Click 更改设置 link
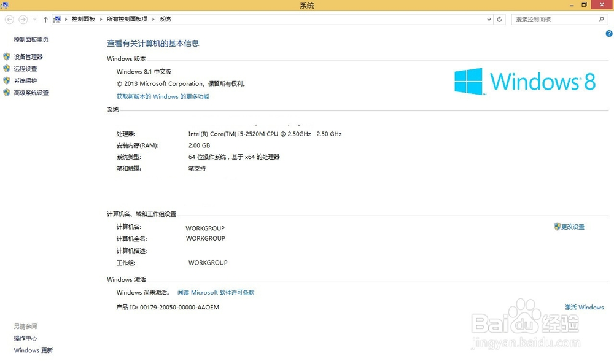The height and width of the screenshot is (364, 614). point(572,227)
